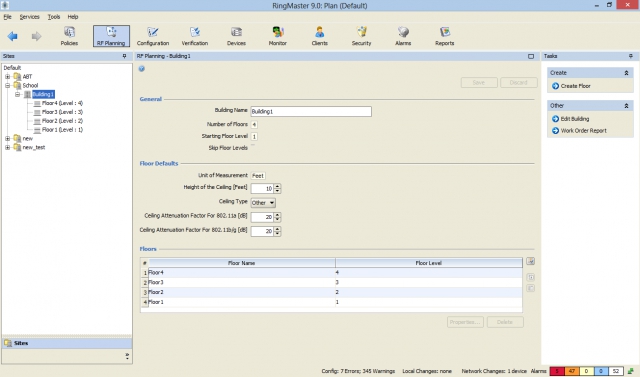Pin the Tasks panel

(631, 56)
